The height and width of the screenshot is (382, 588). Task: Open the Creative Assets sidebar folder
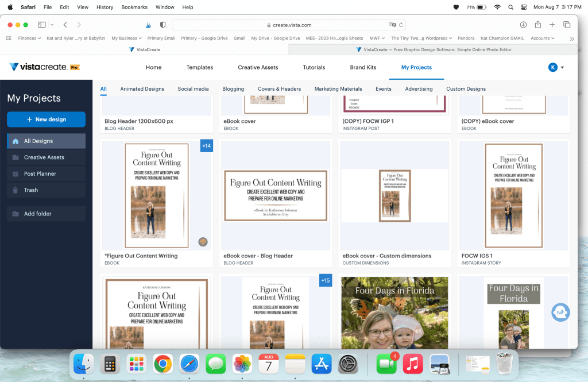44,157
